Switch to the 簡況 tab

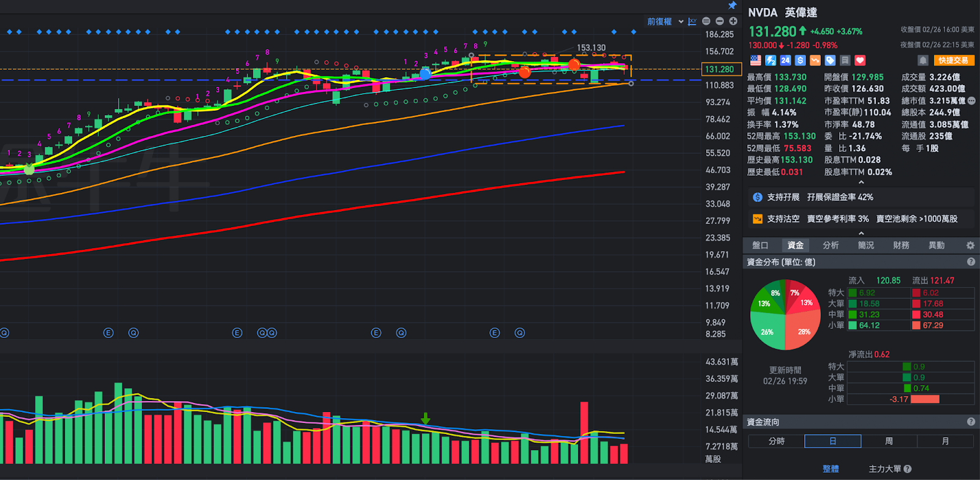point(866,246)
